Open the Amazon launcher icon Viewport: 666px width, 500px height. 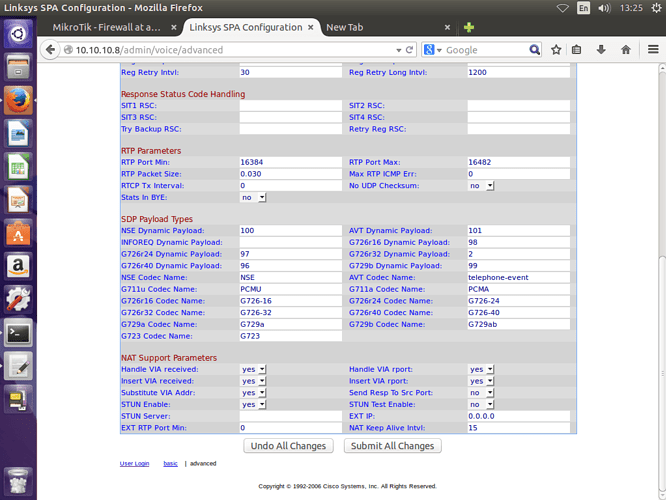point(18,266)
